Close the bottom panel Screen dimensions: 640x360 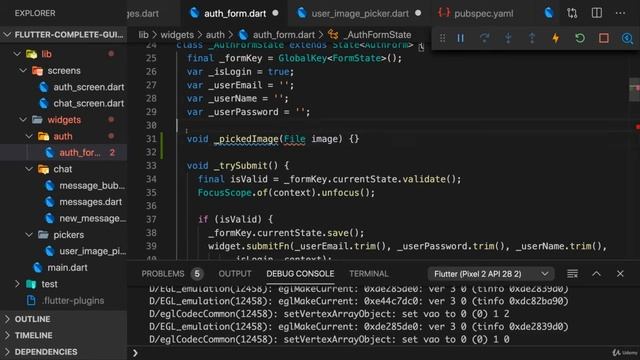[620, 273]
